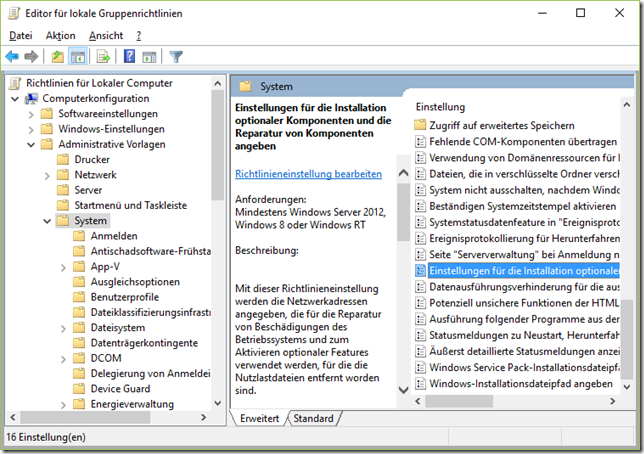Select Antischadsoftware-Frühsta tree folder

pyautogui.click(x=150, y=251)
